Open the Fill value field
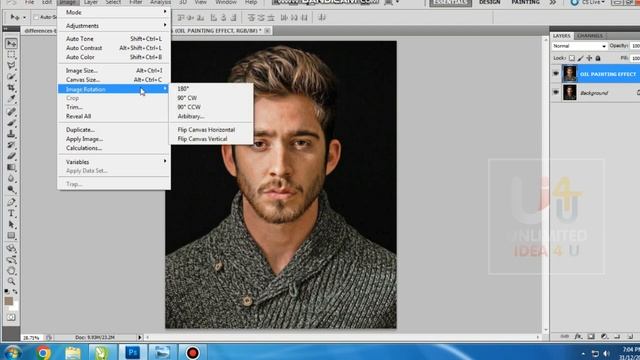The height and width of the screenshot is (360, 640). tap(635, 58)
